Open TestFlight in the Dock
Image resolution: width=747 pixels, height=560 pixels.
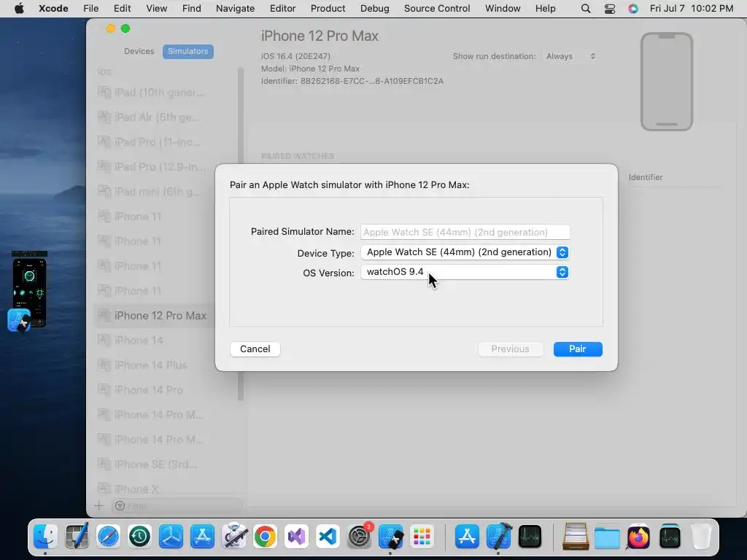click(x=171, y=537)
